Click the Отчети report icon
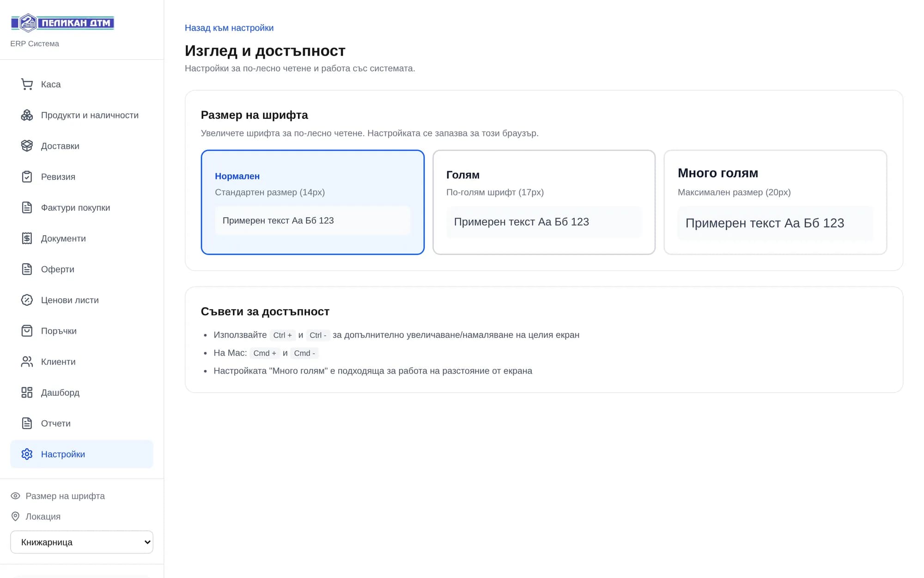 [x=27, y=423]
